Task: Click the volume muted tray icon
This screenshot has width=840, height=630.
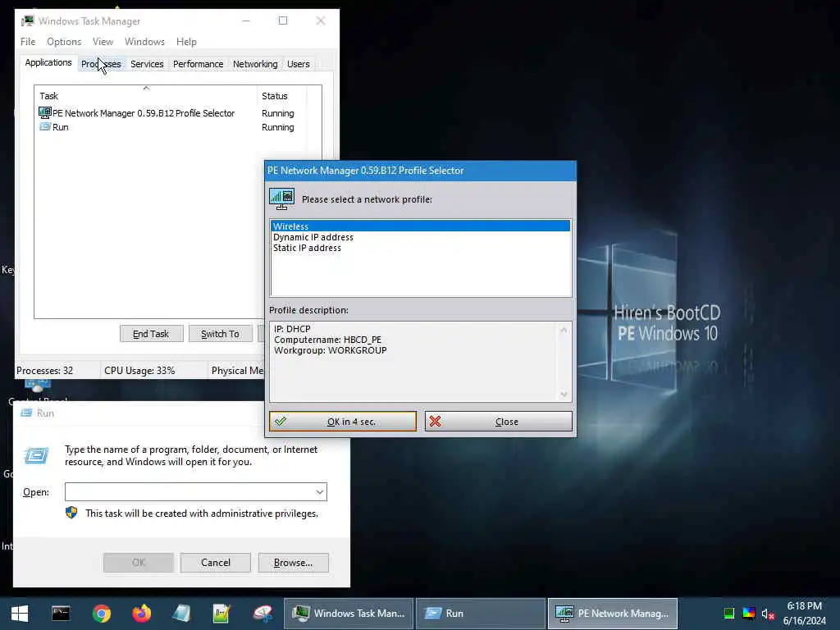Action: [768, 614]
